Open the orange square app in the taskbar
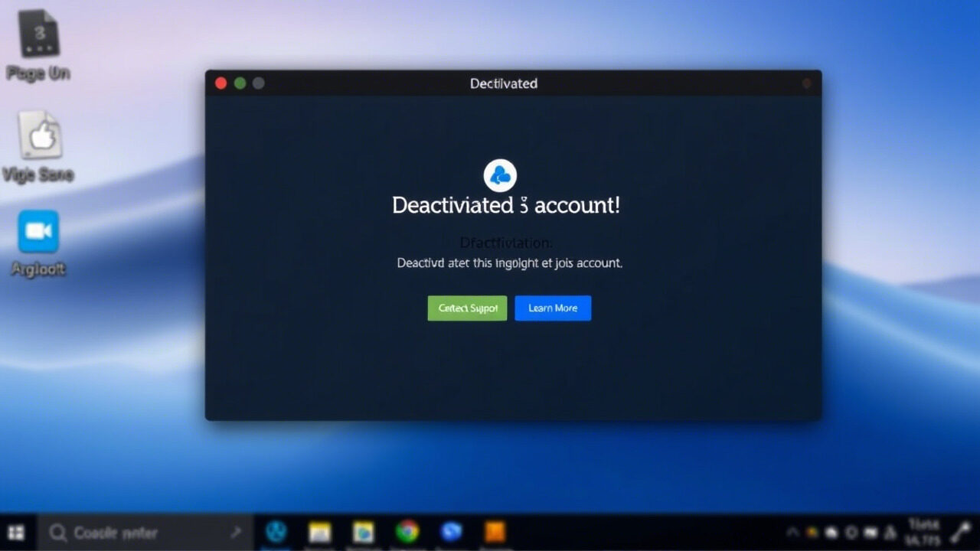The width and height of the screenshot is (980, 551). tap(495, 531)
